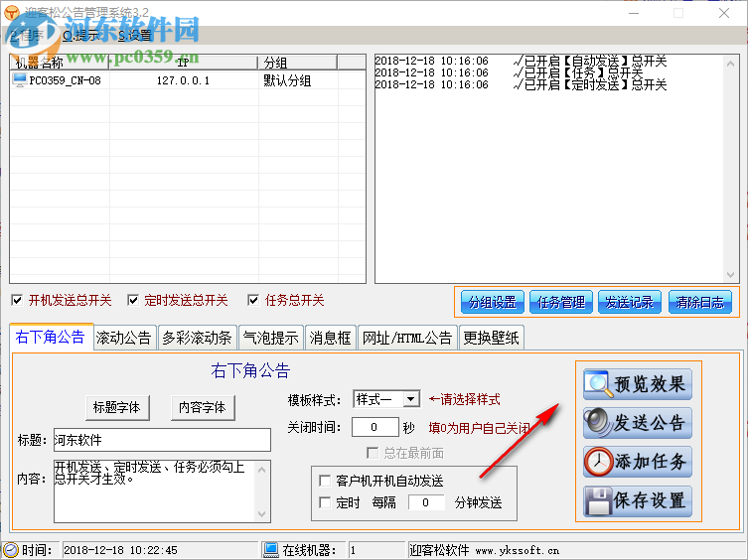748x560 pixels.
Task: Open the 设置 menu
Action: point(134,35)
